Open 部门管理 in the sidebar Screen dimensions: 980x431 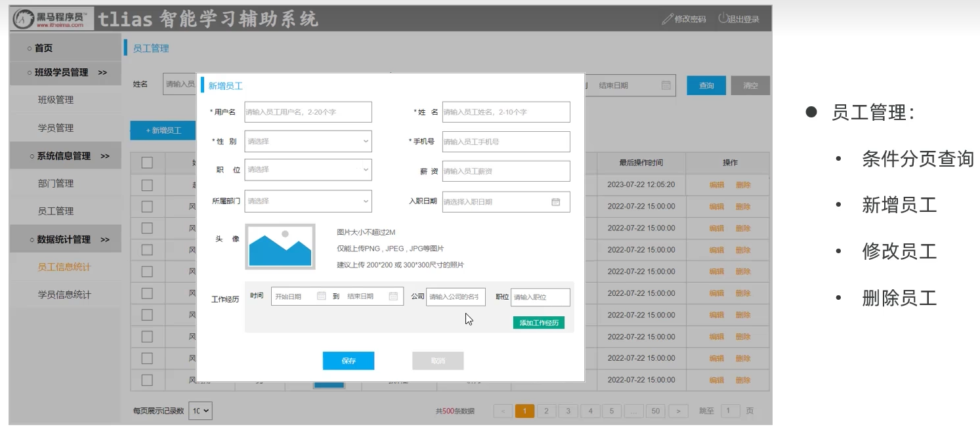[x=56, y=184]
